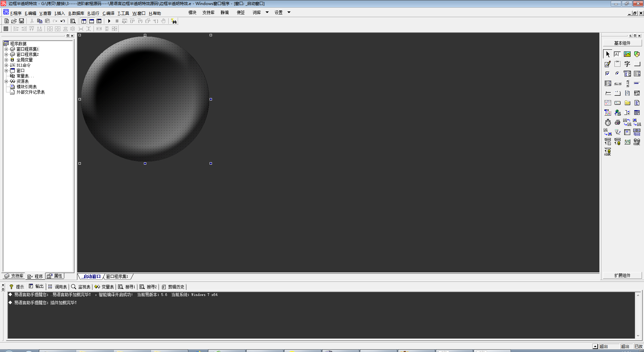The width and height of the screenshot is (644, 352).
Task: Select 外部文件记录表 in the program tree
Action: [x=31, y=92]
